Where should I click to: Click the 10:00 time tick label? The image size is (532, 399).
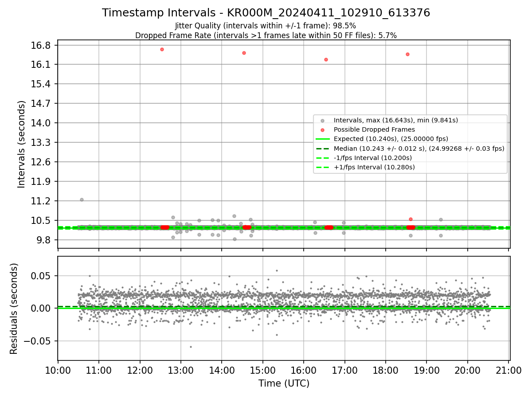tap(58, 370)
